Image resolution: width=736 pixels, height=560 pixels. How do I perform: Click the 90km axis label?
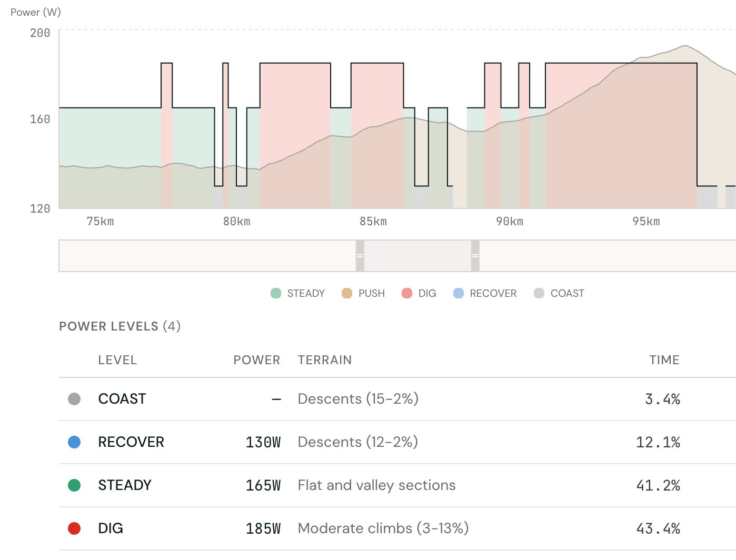pyautogui.click(x=510, y=222)
